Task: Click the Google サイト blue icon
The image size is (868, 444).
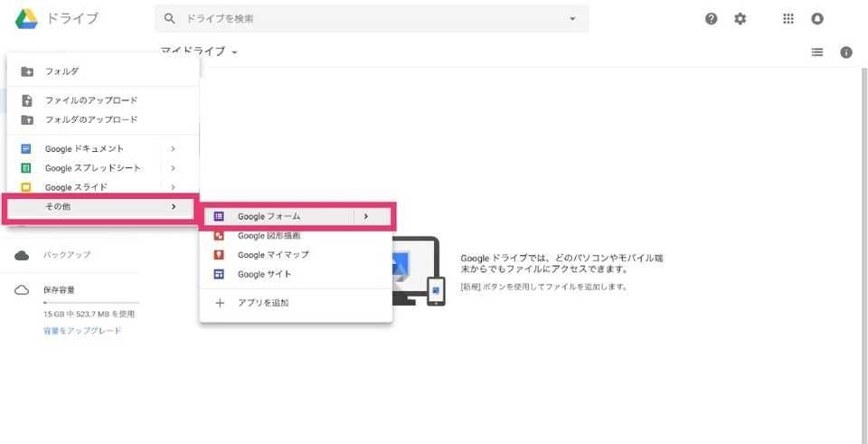Action: click(x=219, y=274)
